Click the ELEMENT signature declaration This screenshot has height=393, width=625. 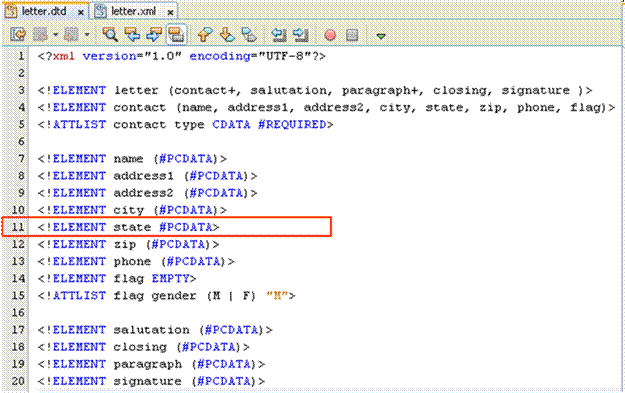tap(151, 381)
